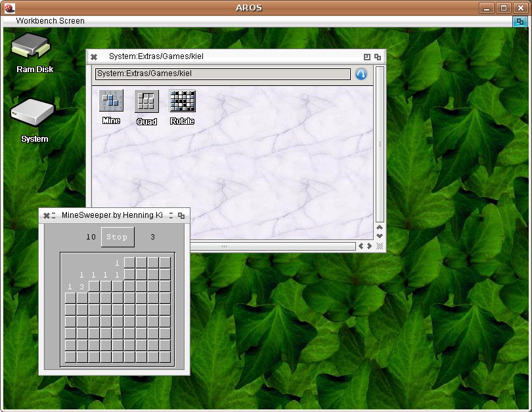Click the screen depth icon in Workbench bar

tap(520, 21)
